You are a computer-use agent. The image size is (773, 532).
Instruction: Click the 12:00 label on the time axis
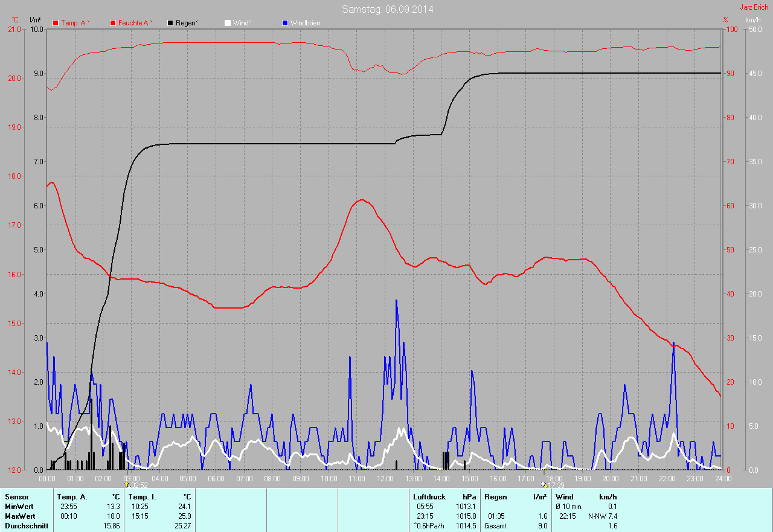[x=385, y=479]
